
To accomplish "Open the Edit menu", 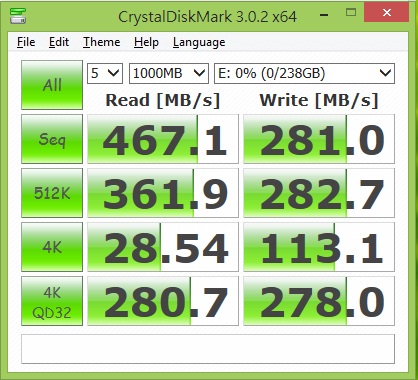I will click(59, 42).
